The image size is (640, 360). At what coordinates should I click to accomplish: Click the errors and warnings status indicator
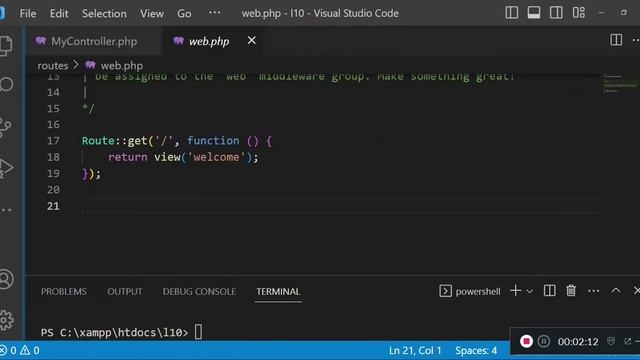pos(20,350)
